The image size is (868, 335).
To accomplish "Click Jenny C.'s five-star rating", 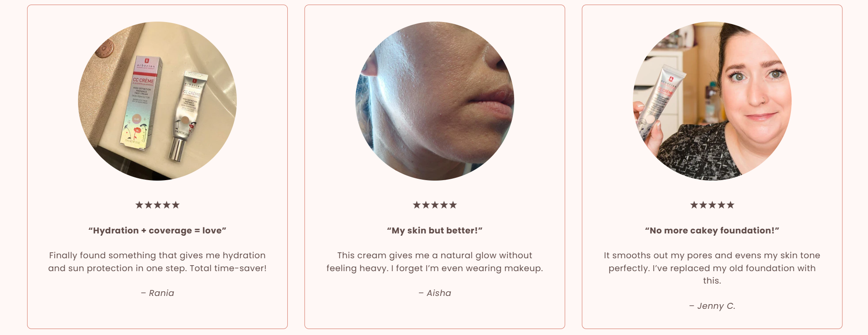I will click(x=712, y=205).
